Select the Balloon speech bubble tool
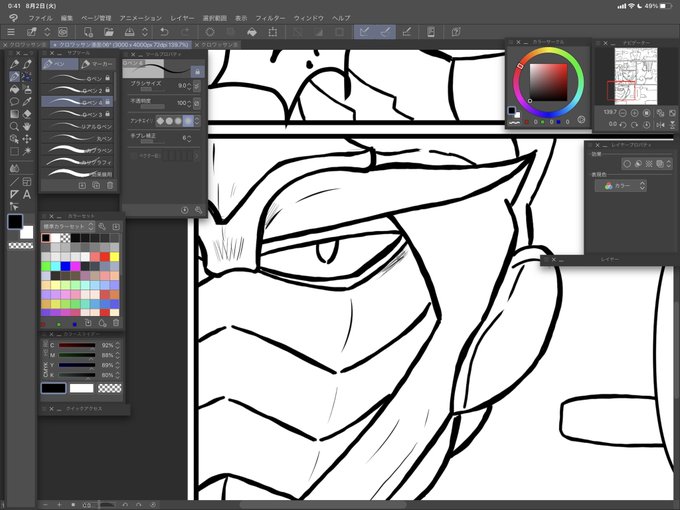 click(x=14, y=102)
